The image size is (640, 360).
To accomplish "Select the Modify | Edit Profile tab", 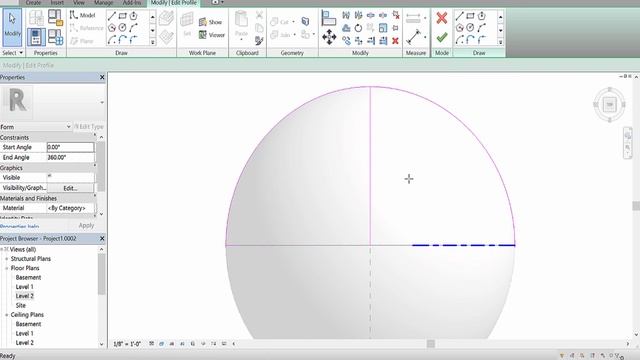I will (x=173, y=3).
